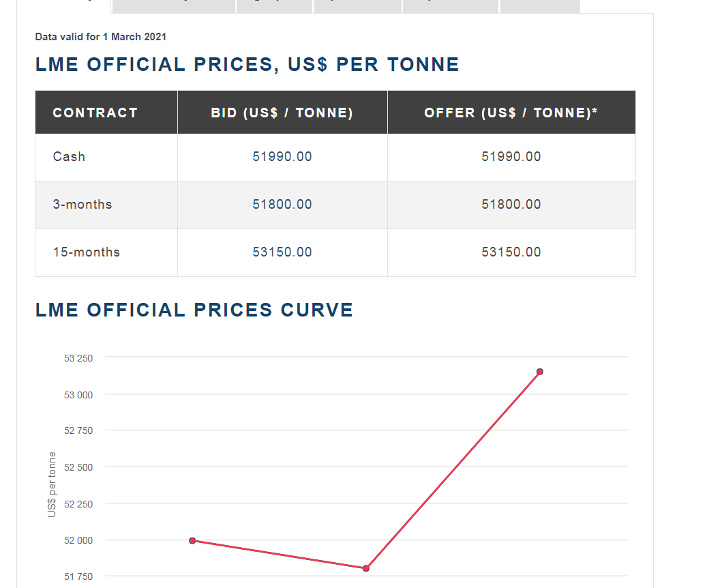The width and height of the screenshot is (722, 588).
Task: Switch to the last gray tab at top
Action: tap(540, 6)
